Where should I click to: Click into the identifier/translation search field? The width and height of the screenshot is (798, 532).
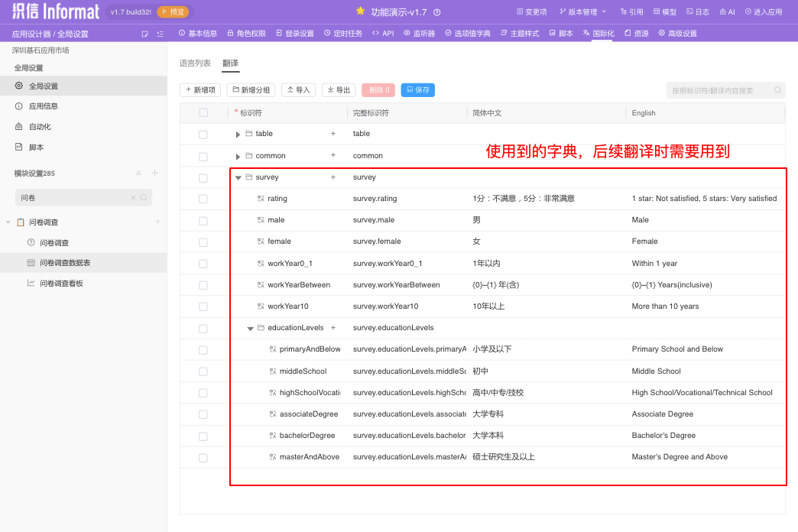[x=719, y=90]
